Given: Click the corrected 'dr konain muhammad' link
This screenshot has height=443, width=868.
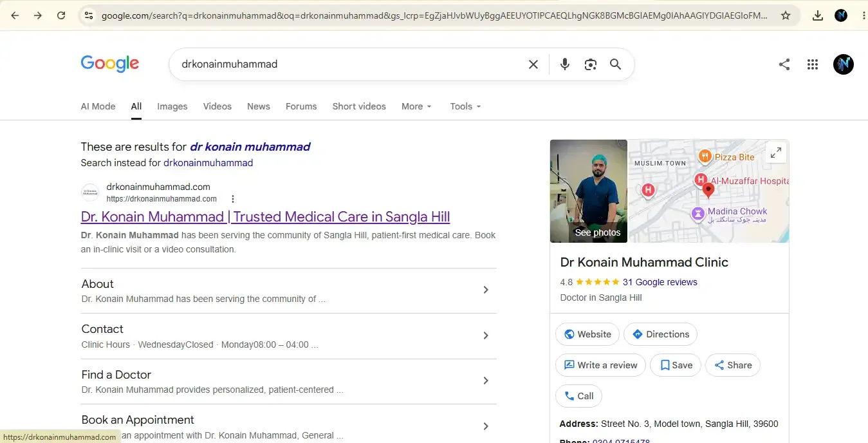Looking at the screenshot, I should 250,147.
